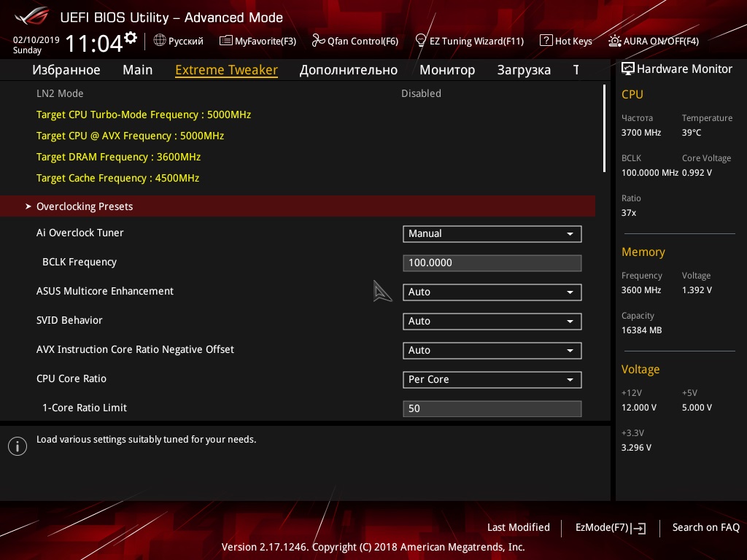Click the +5V value 5.000 V

697,407
